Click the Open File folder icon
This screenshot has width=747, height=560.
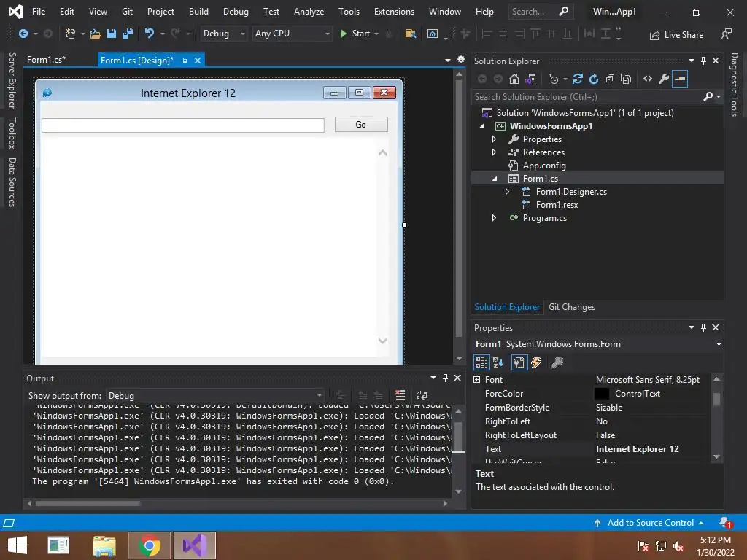click(96, 34)
